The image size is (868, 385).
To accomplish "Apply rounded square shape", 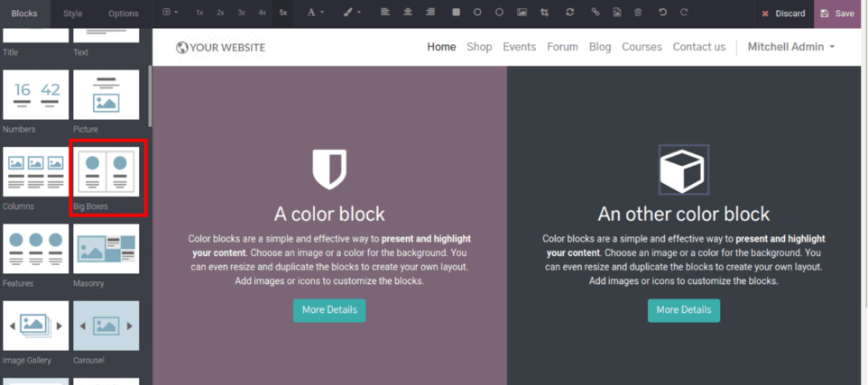I will pyautogui.click(x=457, y=12).
